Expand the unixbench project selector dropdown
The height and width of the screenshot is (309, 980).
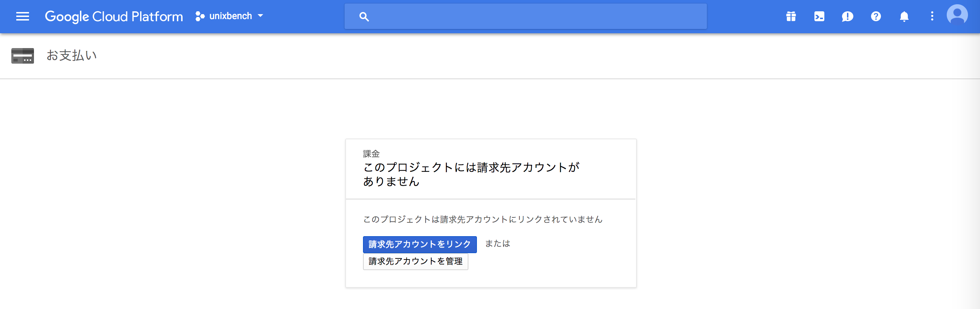click(x=229, y=16)
